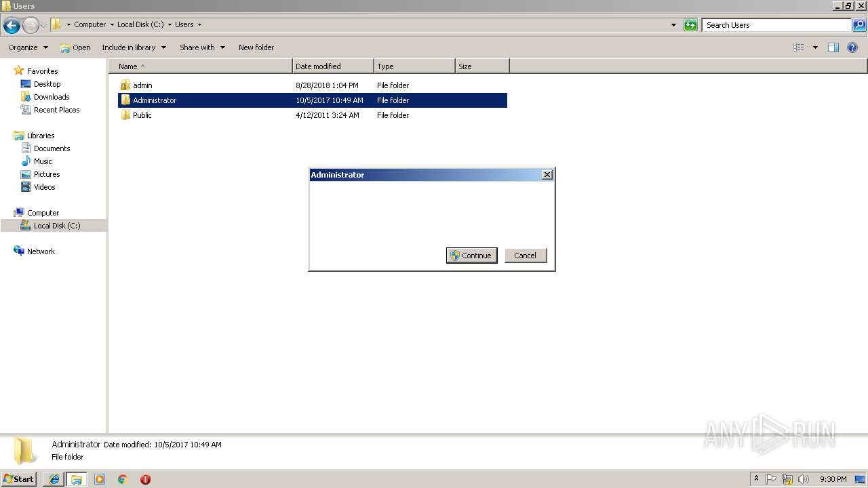Open the Organize menu
The width and height of the screenshot is (868, 488).
point(28,47)
